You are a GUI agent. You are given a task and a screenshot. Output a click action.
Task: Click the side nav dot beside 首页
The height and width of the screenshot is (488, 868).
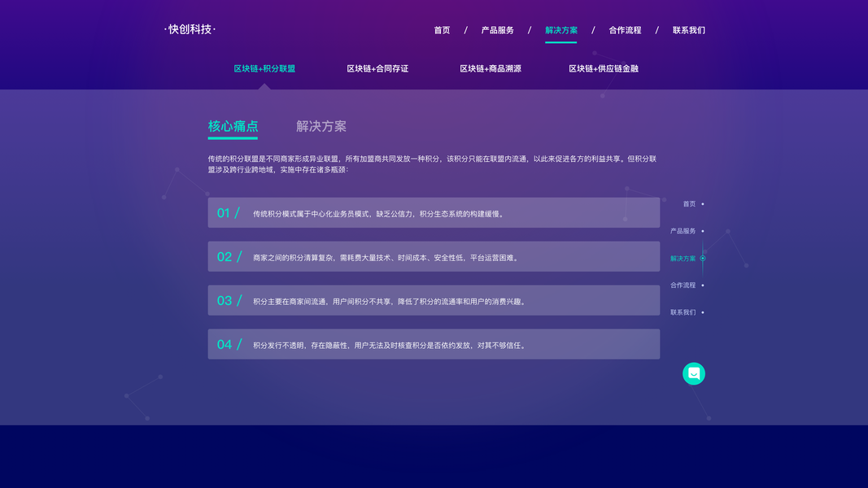coord(703,204)
